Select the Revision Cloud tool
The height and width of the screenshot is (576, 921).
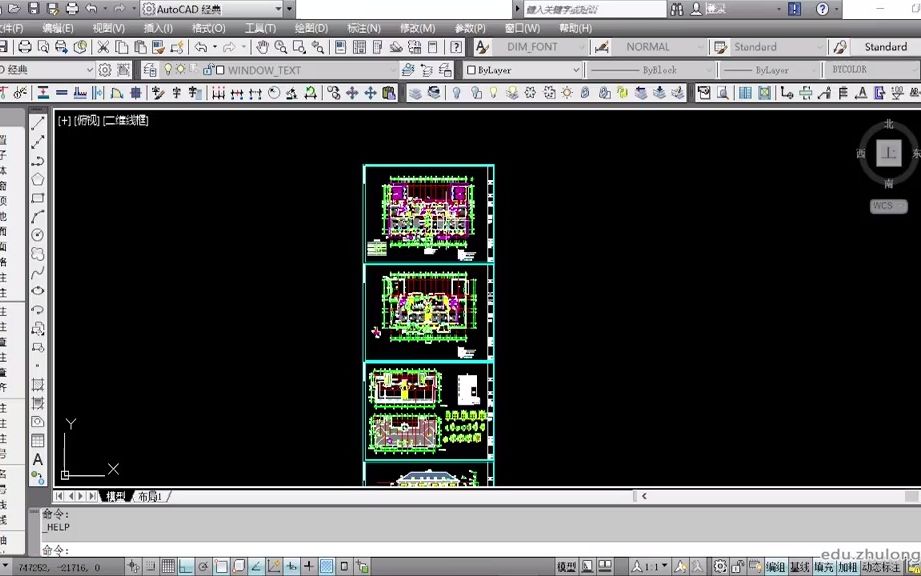38,254
